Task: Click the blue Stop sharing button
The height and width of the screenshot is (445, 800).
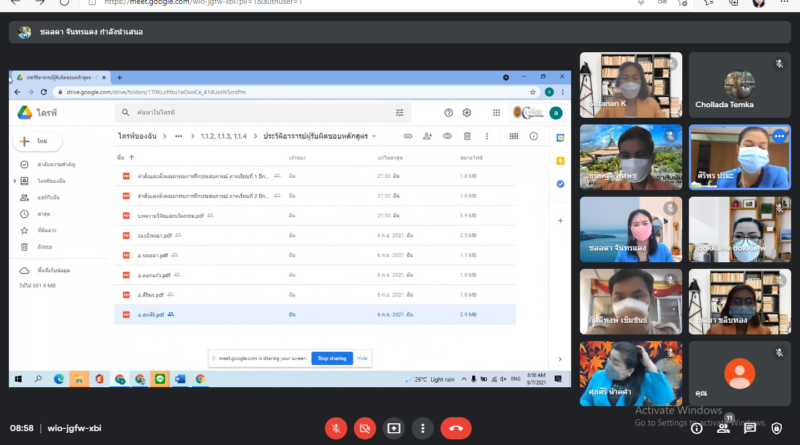Action: tap(331, 357)
